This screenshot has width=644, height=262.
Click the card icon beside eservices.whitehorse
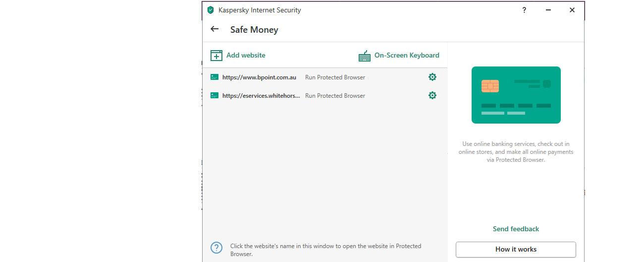[215, 96]
